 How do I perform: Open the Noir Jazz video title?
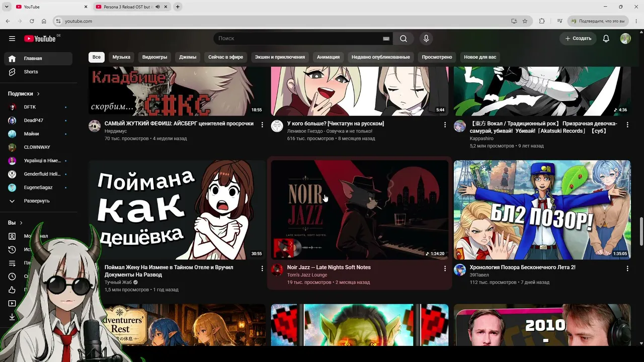[x=329, y=267]
